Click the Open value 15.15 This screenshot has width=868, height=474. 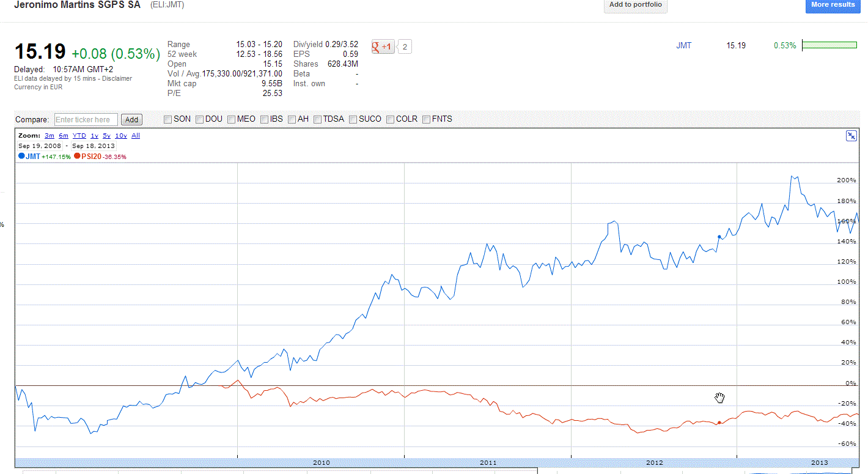point(273,64)
